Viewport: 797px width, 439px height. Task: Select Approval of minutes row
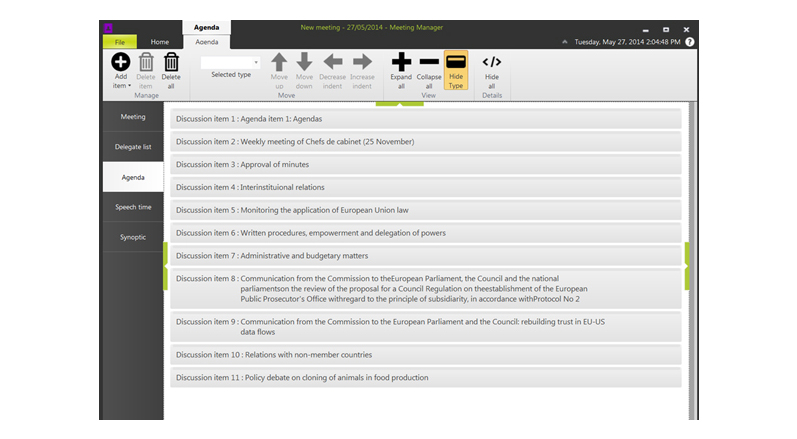click(x=426, y=165)
